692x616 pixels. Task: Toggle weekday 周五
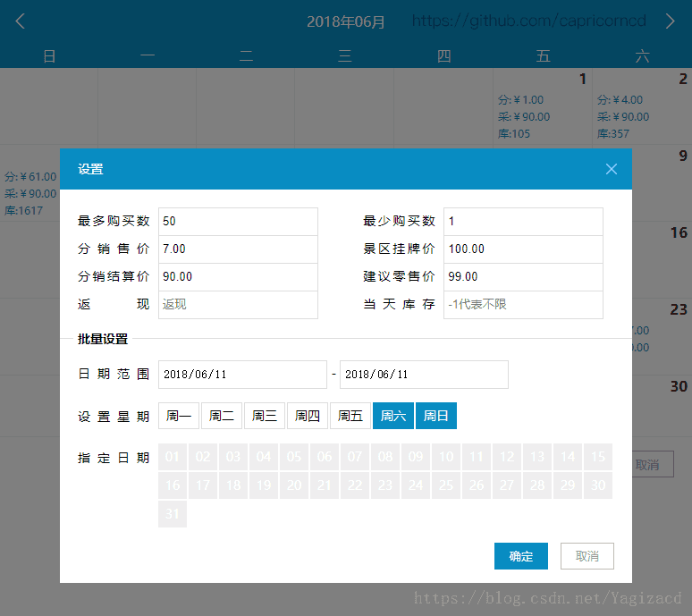pos(350,416)
